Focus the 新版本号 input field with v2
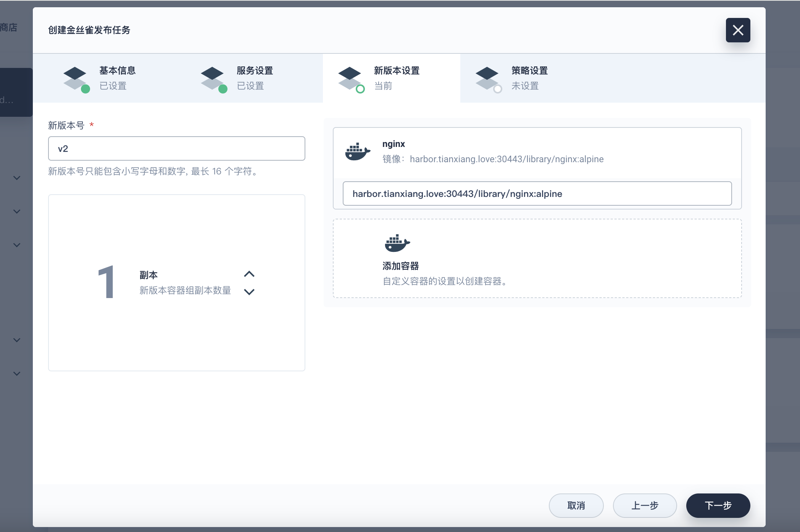 click(x=176, y=148)
